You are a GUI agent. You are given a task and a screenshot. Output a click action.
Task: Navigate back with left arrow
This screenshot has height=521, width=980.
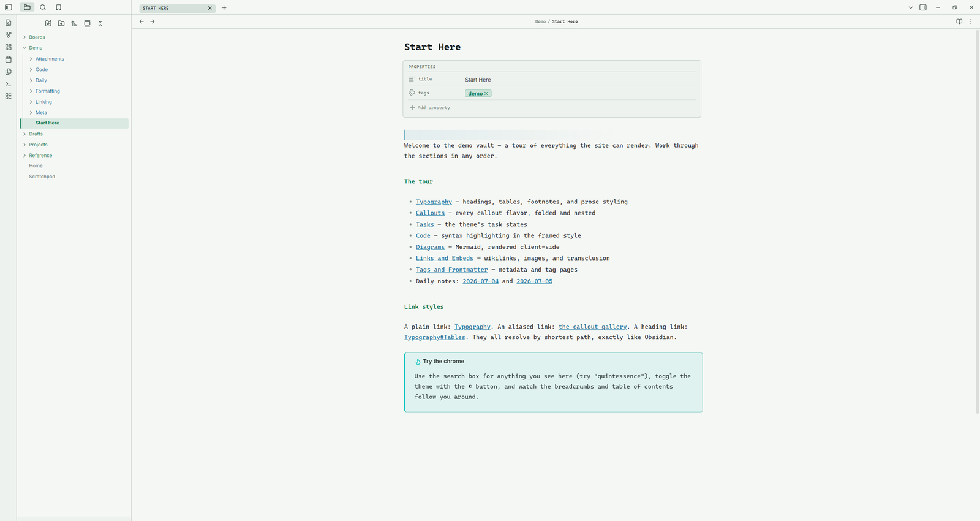click(141, 21)
